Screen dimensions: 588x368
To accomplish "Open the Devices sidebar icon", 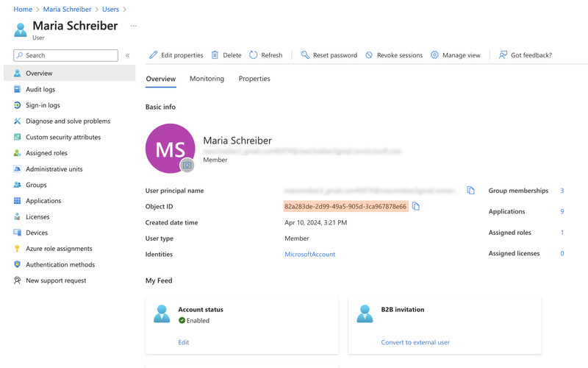I will [17, 233].
